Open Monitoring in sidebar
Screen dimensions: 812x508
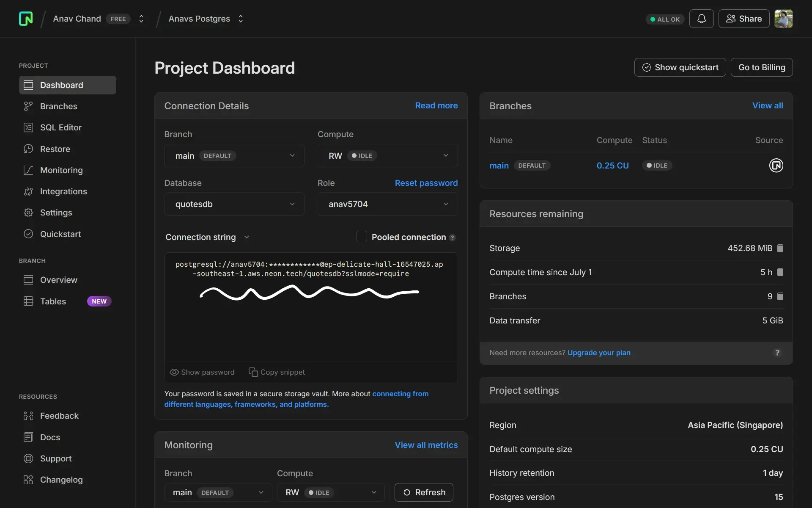click(61, 170)
